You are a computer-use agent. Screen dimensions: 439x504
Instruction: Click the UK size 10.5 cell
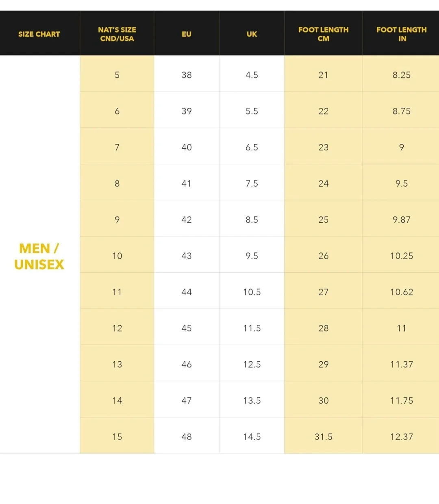tap(252, 292)
